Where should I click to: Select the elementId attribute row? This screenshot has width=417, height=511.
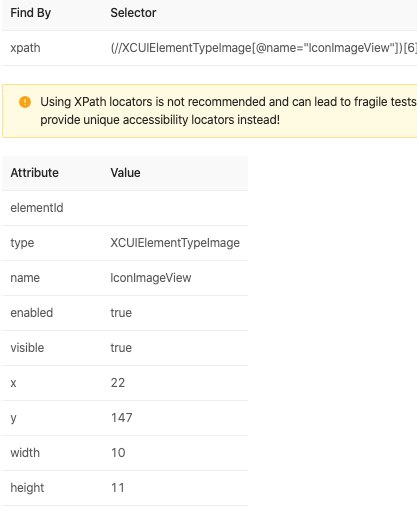point(125,208)
